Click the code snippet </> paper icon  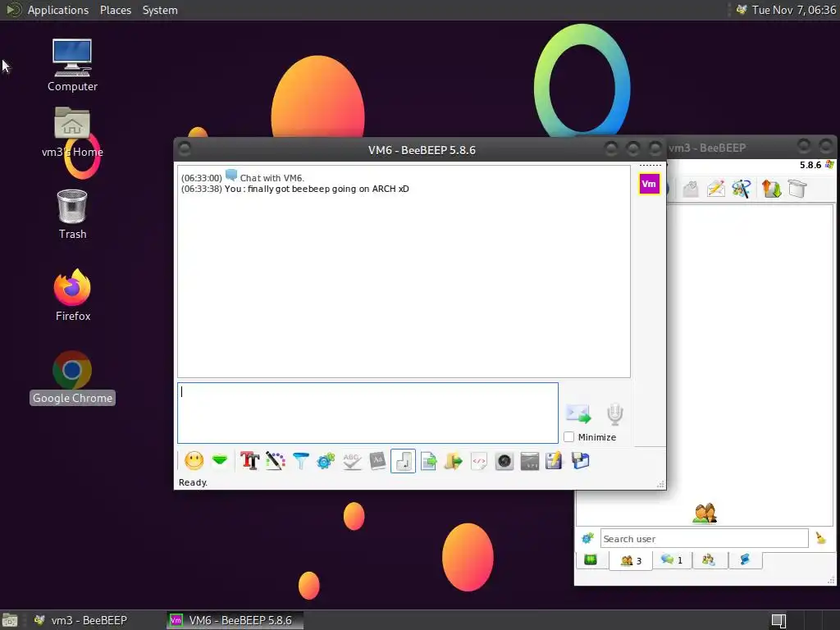tap(479, 461)
